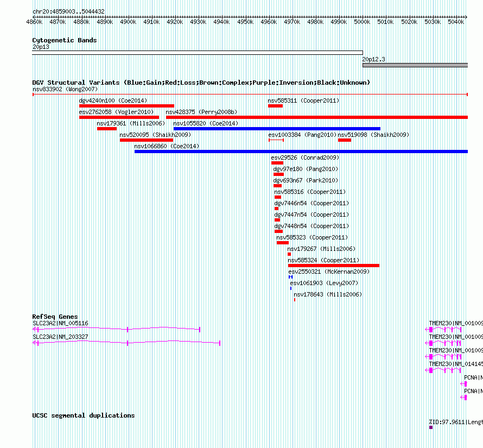
Task: Click the %ID:97.9611 segmental duplication label
Action: point(456,422)
